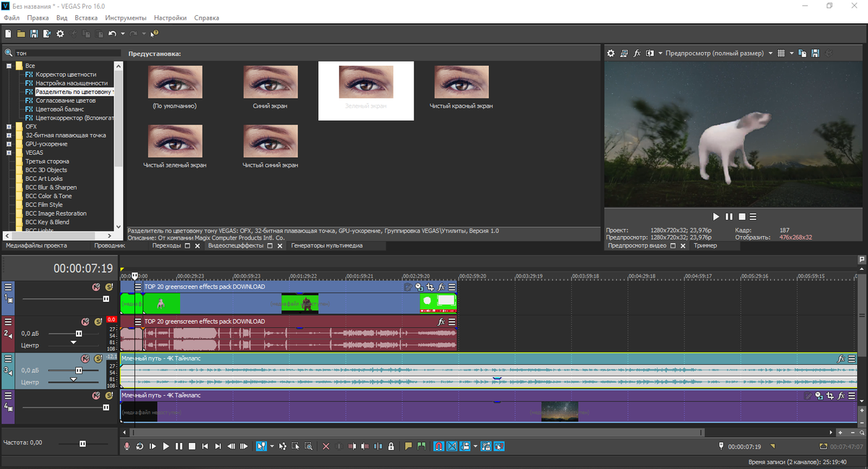Select the Корректор цветности effect
Viewport: 868px width, 469px height.
coord(66,74)
